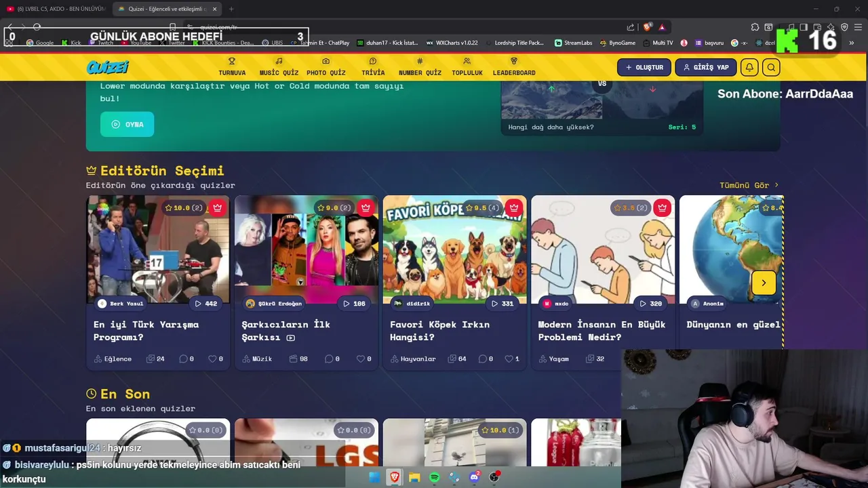Click the Hayvanlar category tag
The width and height of the screenshot is (868, 488).
tap(413, 359)
